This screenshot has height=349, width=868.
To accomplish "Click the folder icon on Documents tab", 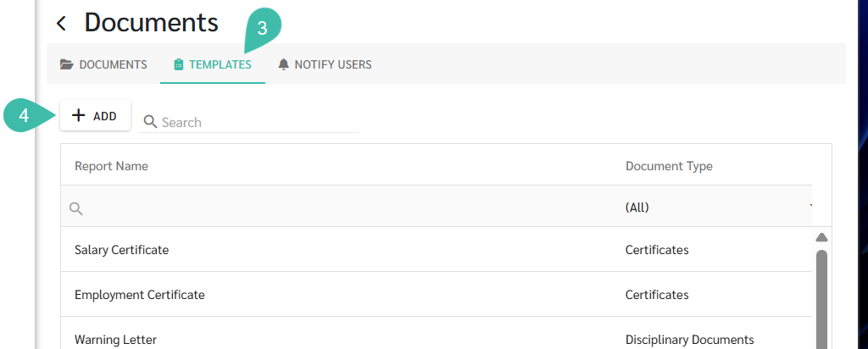I will (x=66, y=64).
